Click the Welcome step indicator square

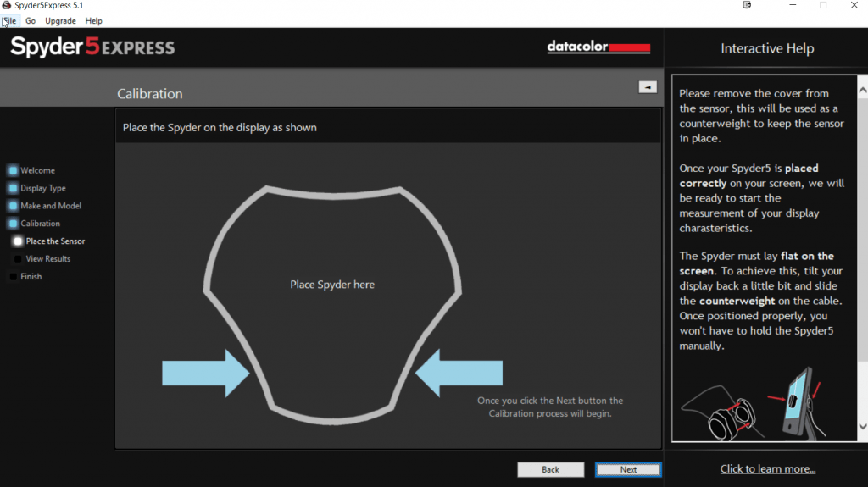point(13,170)
